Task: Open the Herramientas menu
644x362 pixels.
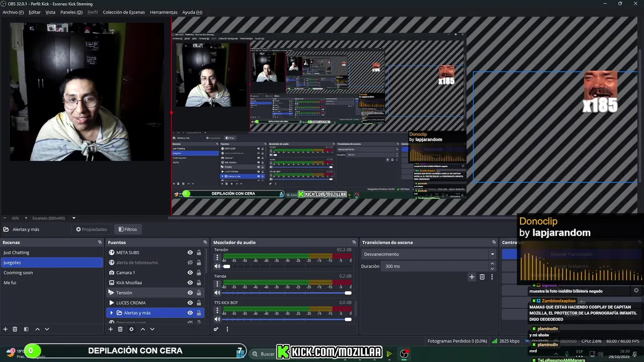Action: (164, 12)
